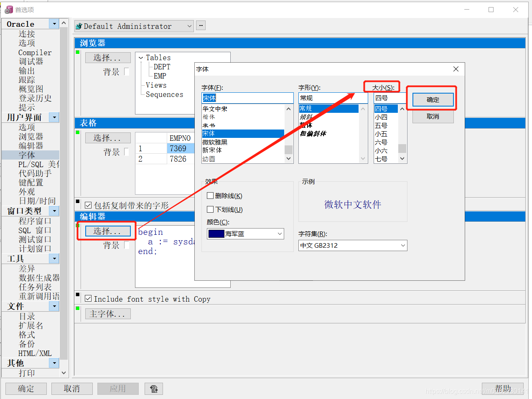Screen dimensions: 532x399
Task: Click the font name input field
Action: (x=247, y=98)
